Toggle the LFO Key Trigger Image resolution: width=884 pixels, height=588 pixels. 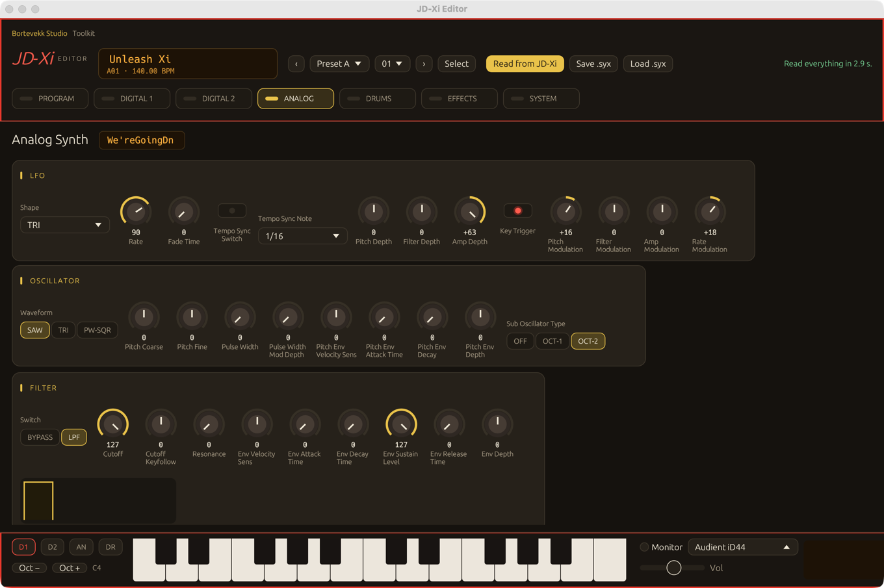[518, 211]
